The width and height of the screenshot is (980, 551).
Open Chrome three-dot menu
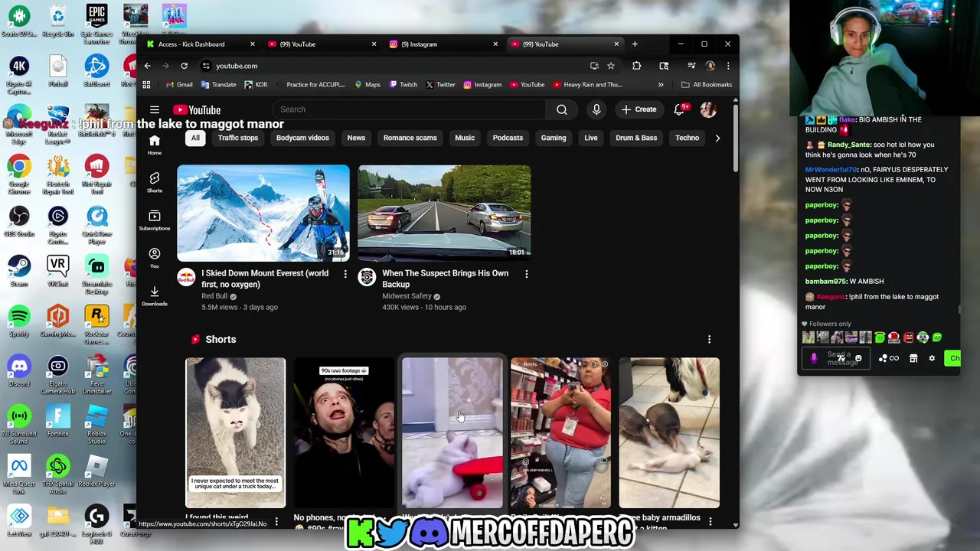tap(728, 66)
